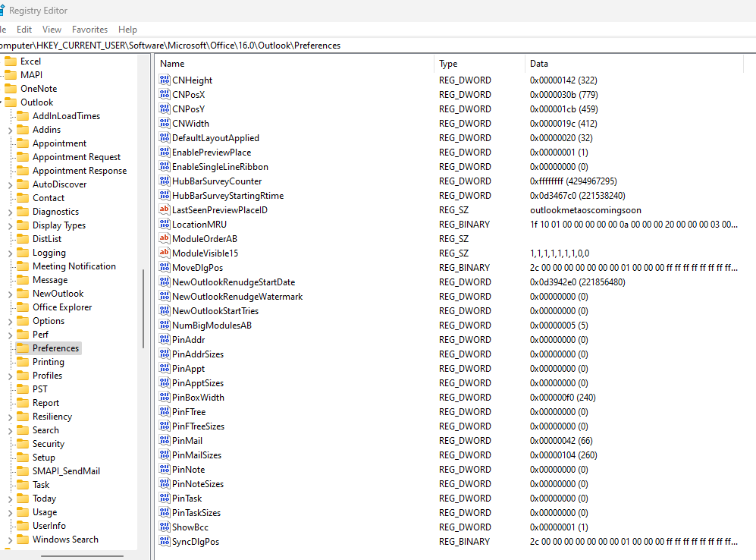Image resolution: width=756 pixels, height=560 pixels.
Task: Click the Printing folder icon
Action: point(23,362)
